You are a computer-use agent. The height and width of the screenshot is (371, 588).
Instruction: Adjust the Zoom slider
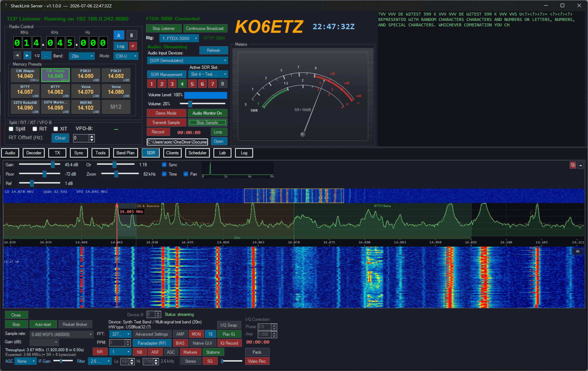coord(120,174)
